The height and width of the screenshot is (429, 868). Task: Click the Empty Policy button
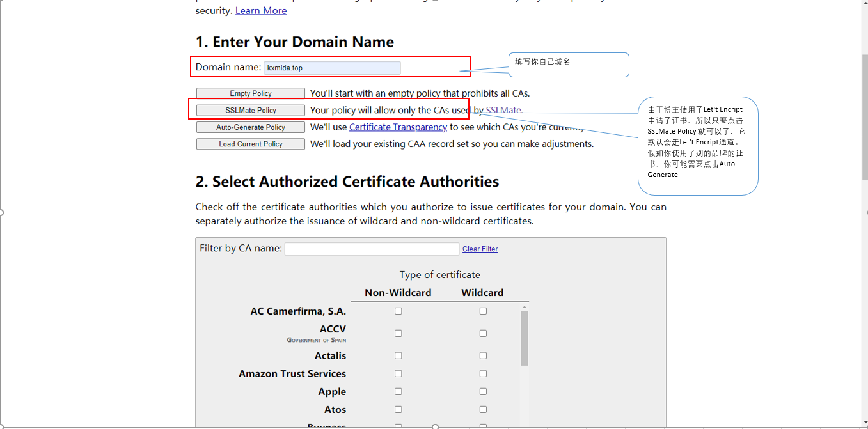coord(251,93)
